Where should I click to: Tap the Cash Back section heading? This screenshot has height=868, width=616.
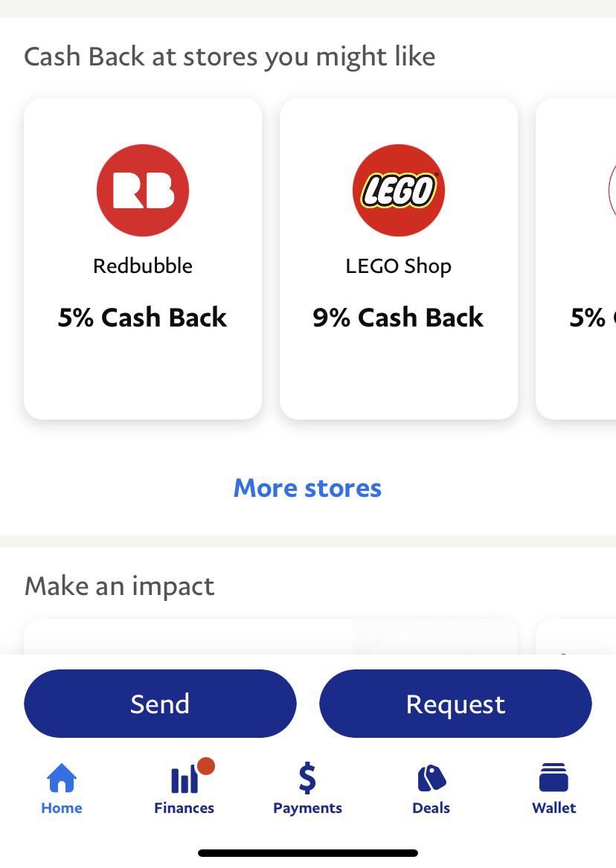[x=229, y=56]
